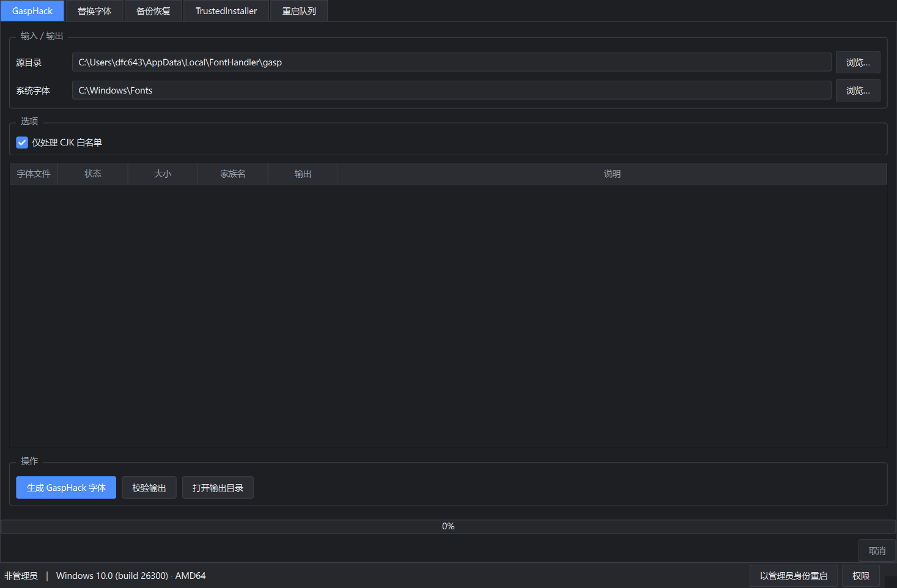Sort by 家族名 column header

(233, 174)
